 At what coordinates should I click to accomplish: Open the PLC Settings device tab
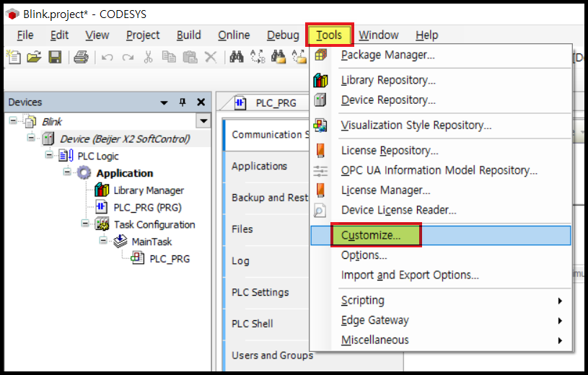pos(260,292)
